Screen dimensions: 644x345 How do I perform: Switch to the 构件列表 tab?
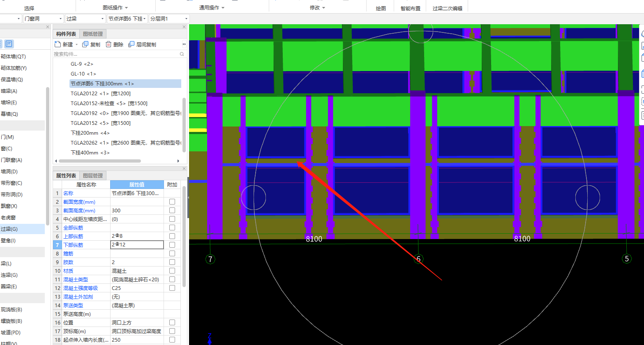point(66,34)
